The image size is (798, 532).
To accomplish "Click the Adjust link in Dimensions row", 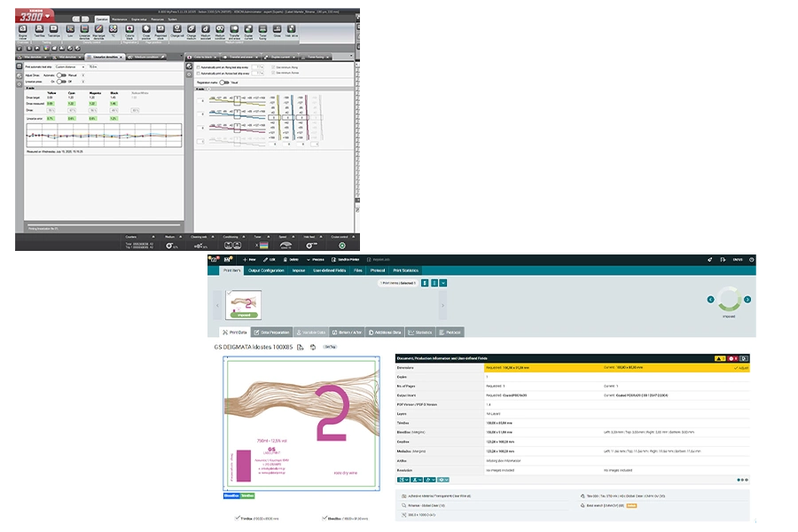I will [741, 366].
